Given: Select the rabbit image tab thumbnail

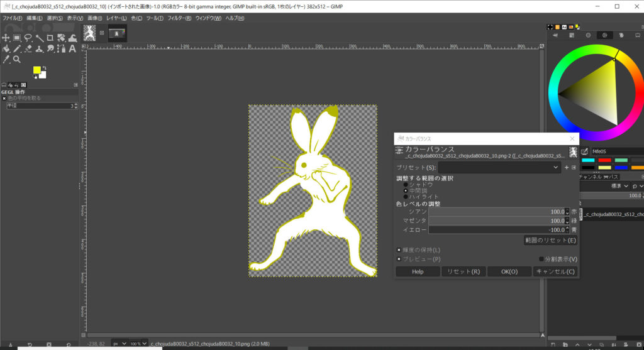Looking at the screenshot, I should (x=89, y=33).
